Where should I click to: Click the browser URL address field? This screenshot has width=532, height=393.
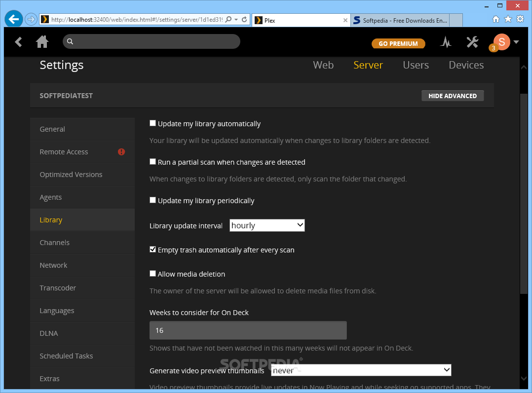(137, 20)
